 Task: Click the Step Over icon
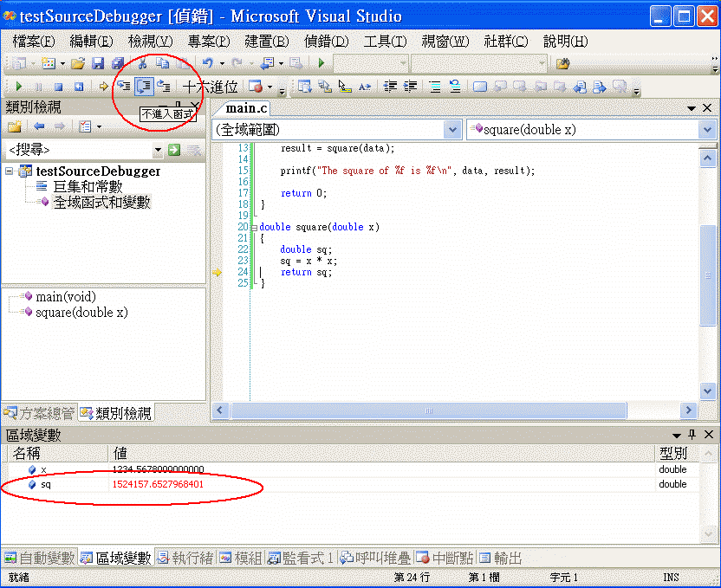[144, 87]
